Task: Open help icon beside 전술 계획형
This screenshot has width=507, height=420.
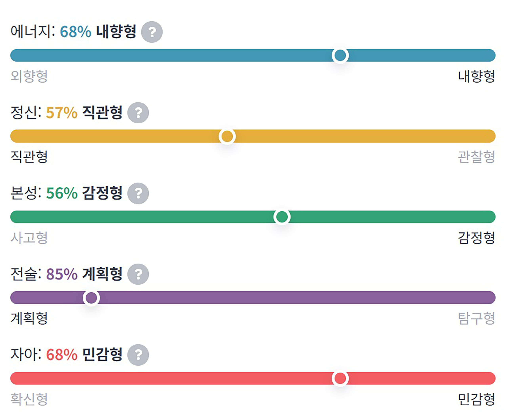Action: click(x=138, y=274)
